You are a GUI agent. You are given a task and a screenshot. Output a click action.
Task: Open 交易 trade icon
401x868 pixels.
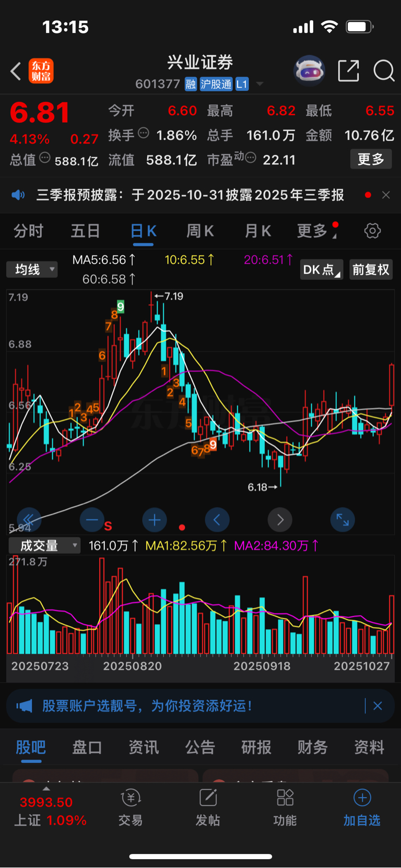tap(131, 808)
